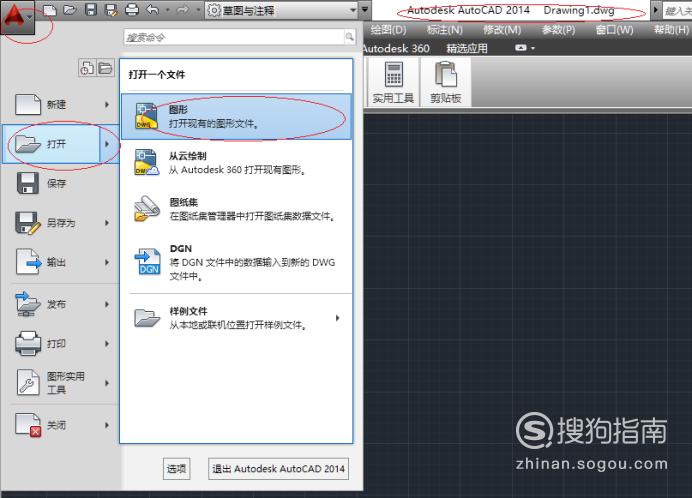Switch to the 精选应用 ribbon tab
Screen dimensions: 692x498
[x=467, y=48]
